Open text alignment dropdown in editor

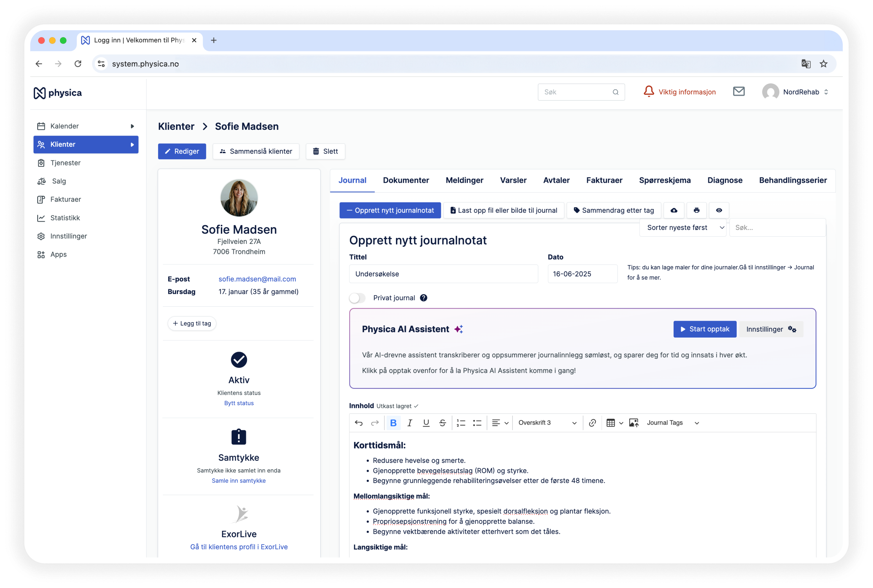click(500, 423)
